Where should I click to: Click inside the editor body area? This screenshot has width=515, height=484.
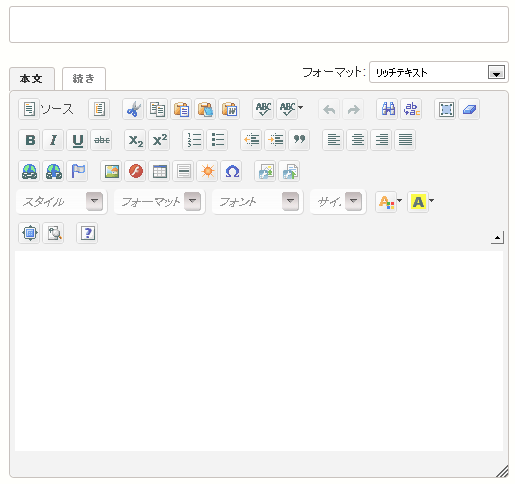point(259,351)
